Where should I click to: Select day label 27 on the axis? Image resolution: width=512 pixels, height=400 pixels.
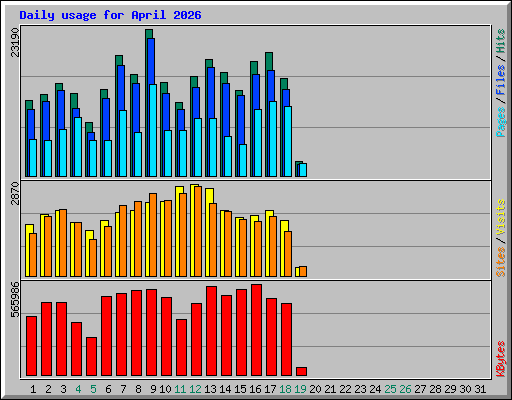click(x=420, y=389)
